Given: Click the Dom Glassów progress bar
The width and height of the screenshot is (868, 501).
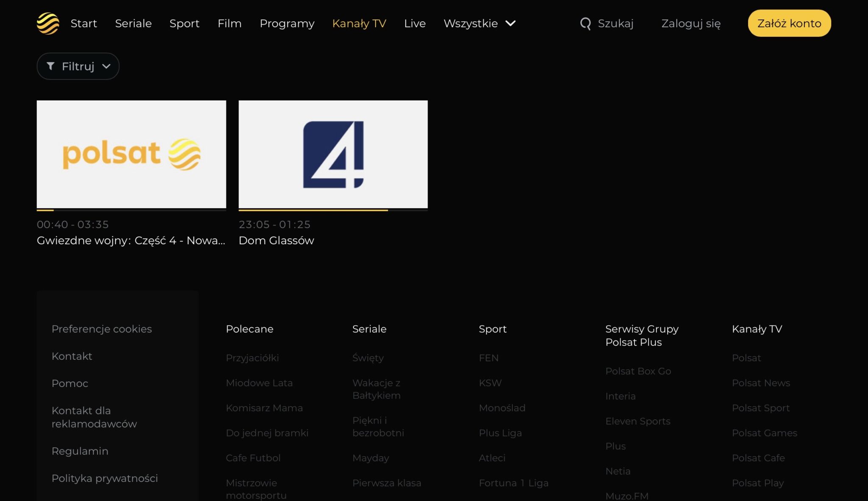Looking at the screenshot, I should tap(333, 210).
